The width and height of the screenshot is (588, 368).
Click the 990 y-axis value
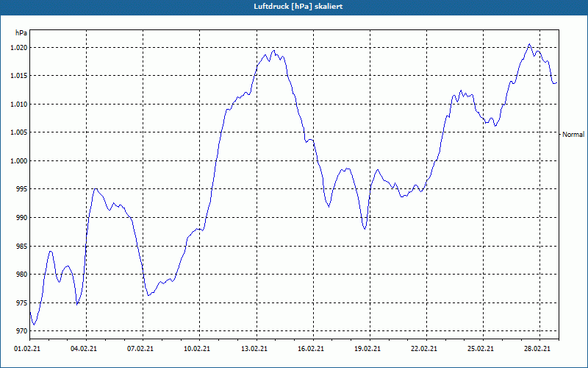(22, 218)
